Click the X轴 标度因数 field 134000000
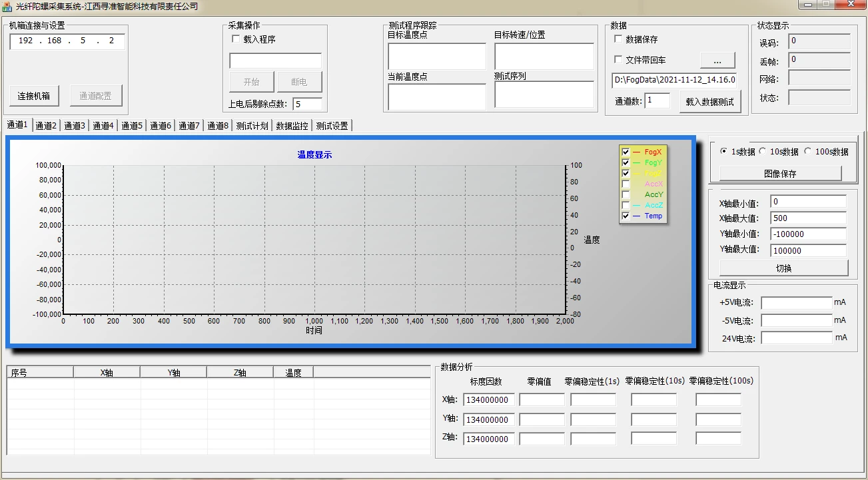This screenshot has width=868, height=480. (488, 400)
